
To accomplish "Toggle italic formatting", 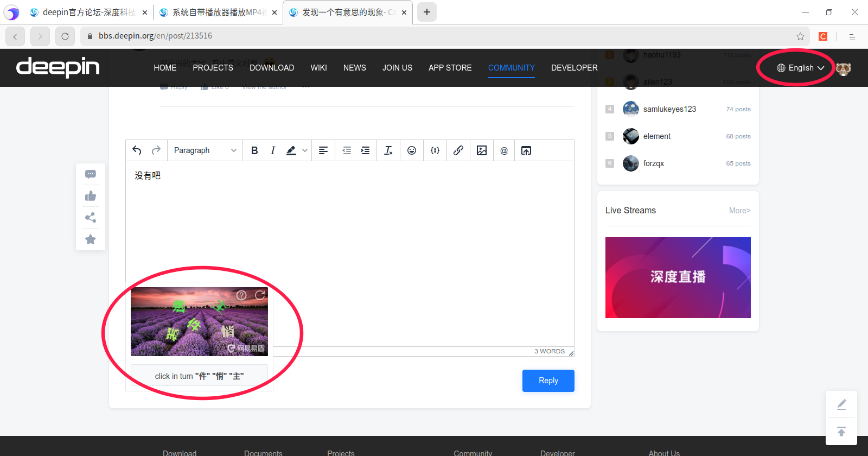I will click(273, 150).
